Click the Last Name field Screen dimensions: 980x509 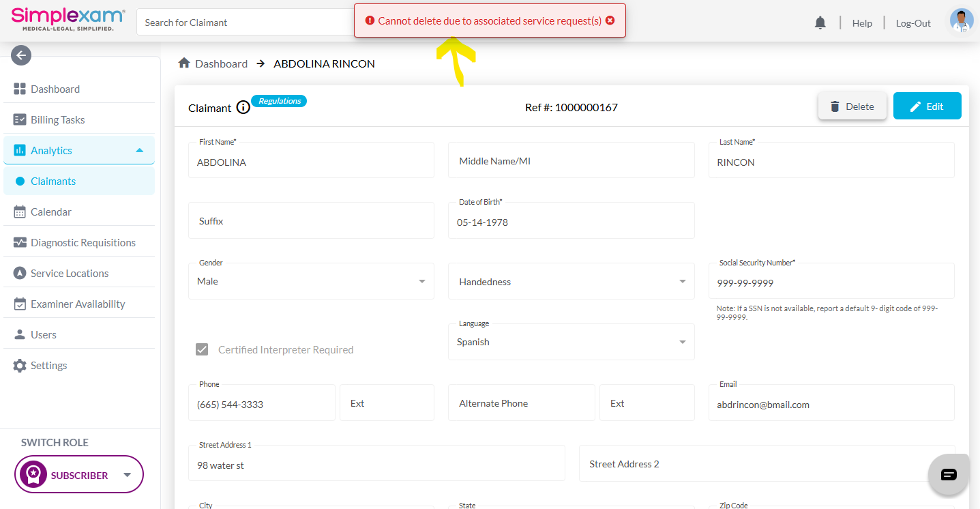click(x=831, y=160)
